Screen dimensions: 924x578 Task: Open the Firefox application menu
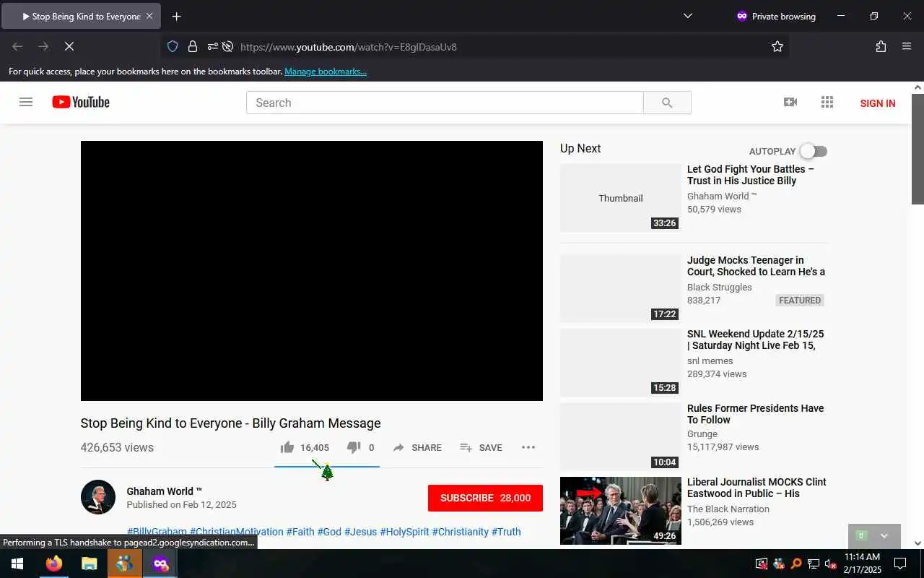point(907,47)
